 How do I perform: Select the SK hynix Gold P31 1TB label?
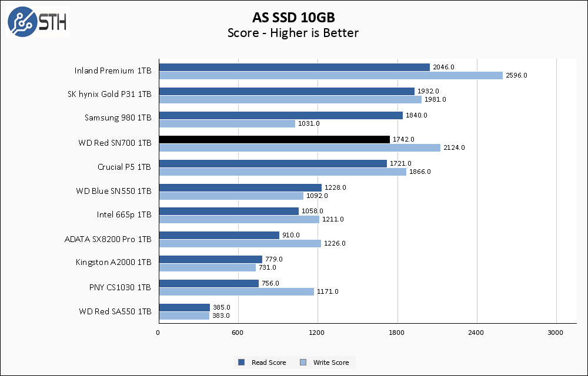click(109, 94)
